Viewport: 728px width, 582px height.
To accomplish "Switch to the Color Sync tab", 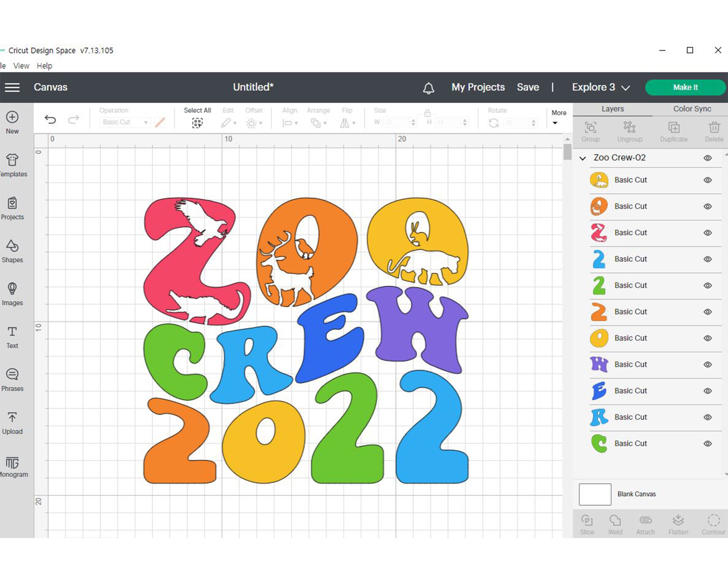I will [x=692, y=109].
